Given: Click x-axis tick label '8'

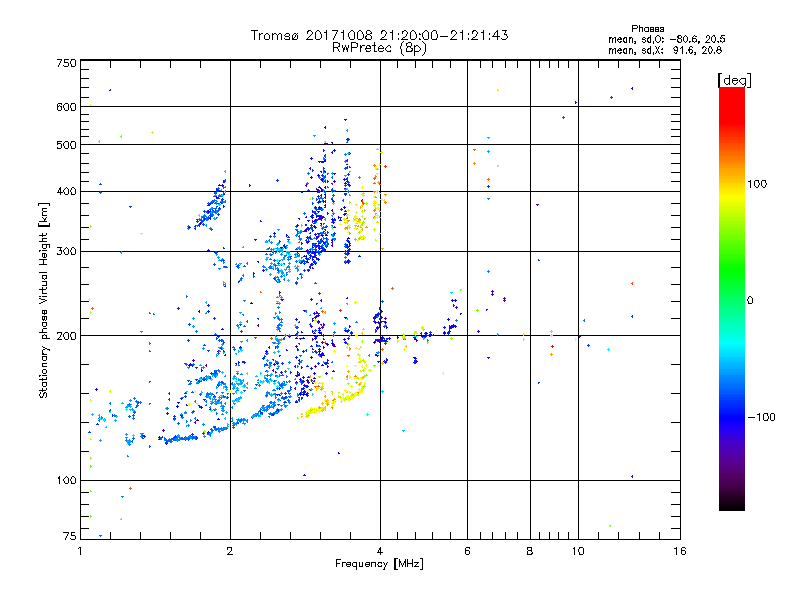Looking at the screenshot, I should [x=530, y=551].
